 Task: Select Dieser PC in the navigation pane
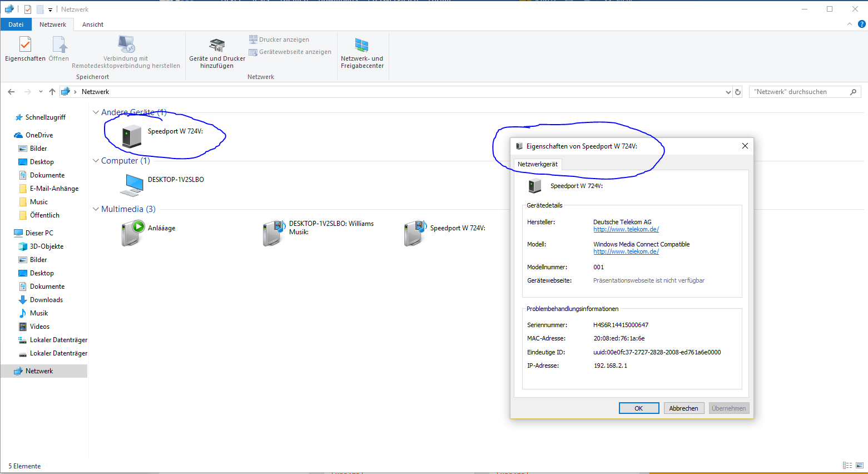click(x=39, y=233)
